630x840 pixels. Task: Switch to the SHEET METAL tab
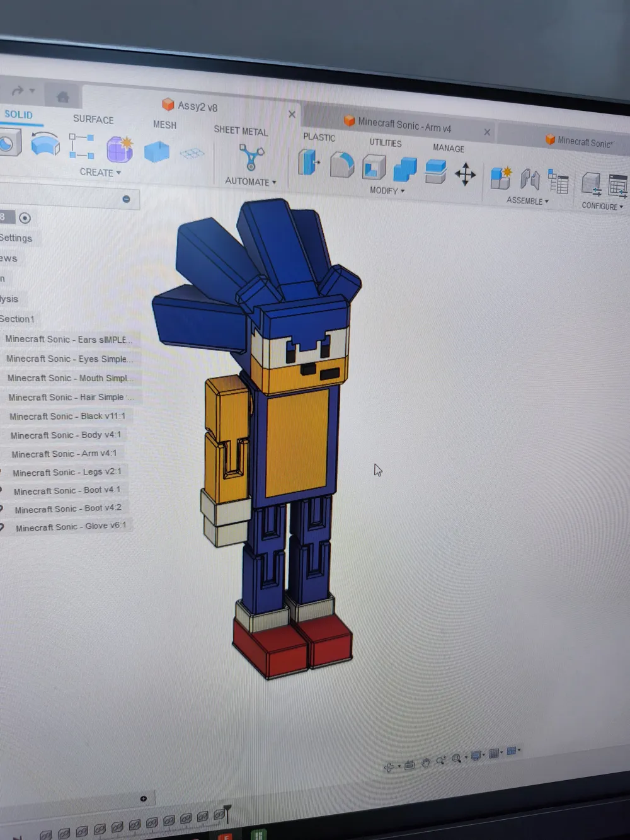[241, 130]
